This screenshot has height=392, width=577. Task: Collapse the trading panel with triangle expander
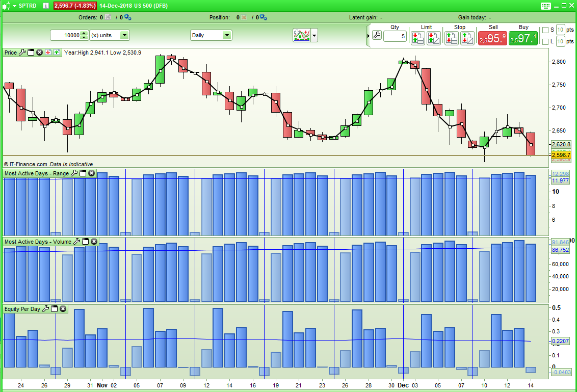point(369,36)
